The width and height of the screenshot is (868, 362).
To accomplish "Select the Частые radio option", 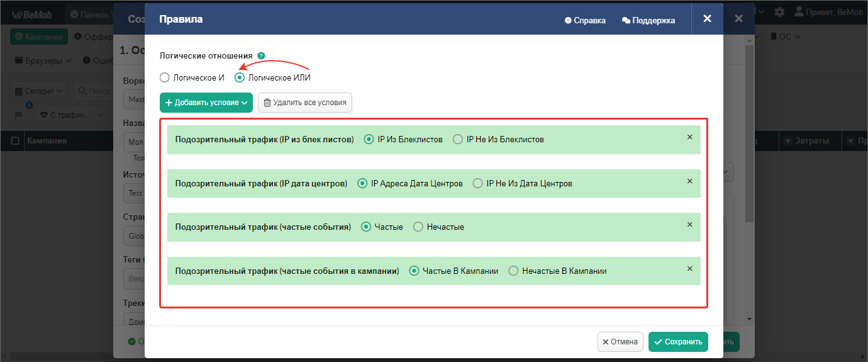I will 366,227.
